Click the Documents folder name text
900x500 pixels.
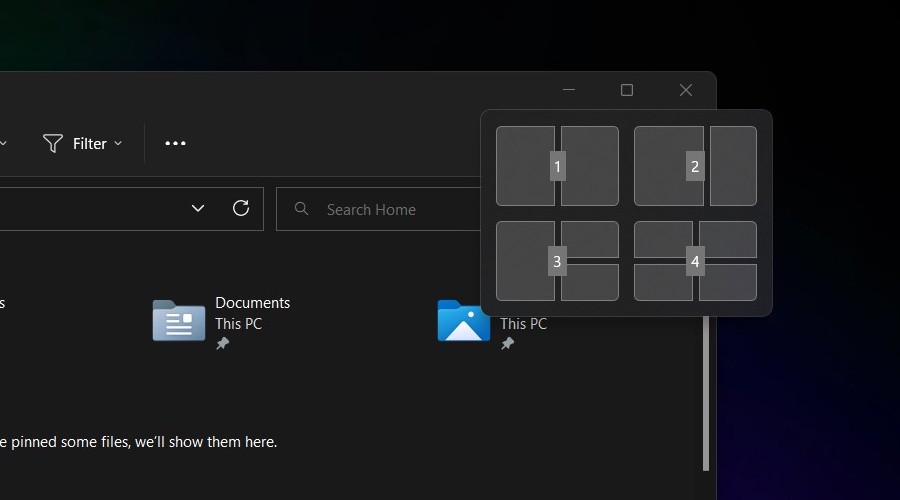253,303
